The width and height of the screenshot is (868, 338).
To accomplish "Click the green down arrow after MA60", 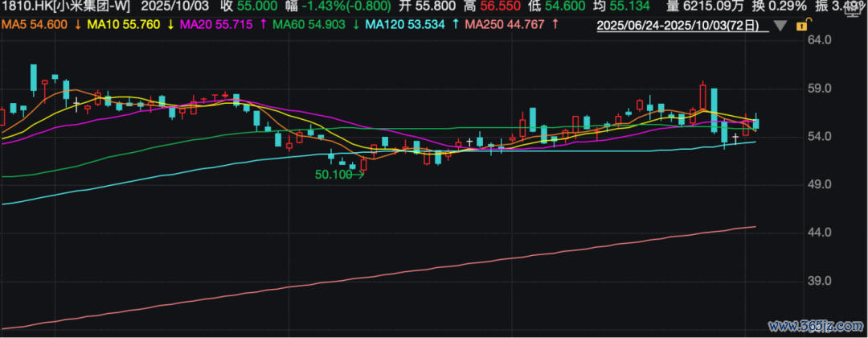I will click(356, 25).
